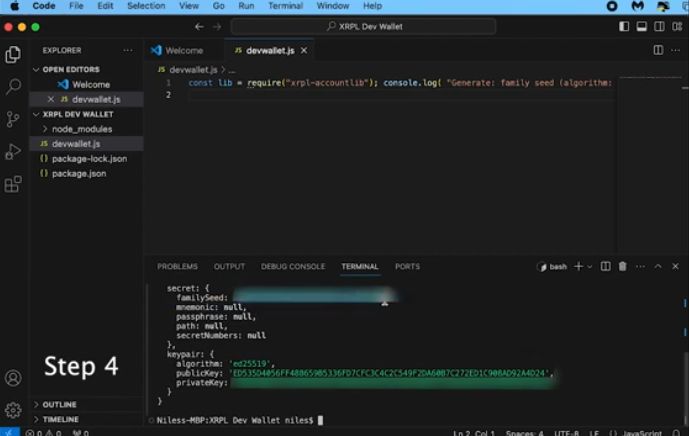The height and width of the screenshot is (436, 689).
Task: Toggle the secondary side bar layout icon
Action: click(x=659, y=26)
